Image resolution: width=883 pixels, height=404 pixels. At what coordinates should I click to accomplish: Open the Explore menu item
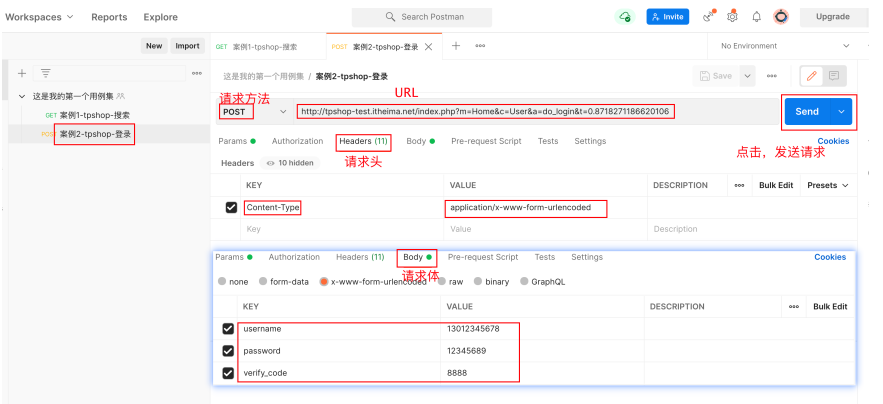point(160,17)
